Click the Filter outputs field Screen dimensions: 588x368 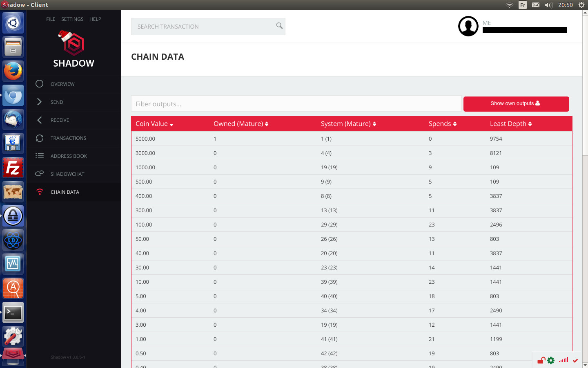tap(296, 104)
